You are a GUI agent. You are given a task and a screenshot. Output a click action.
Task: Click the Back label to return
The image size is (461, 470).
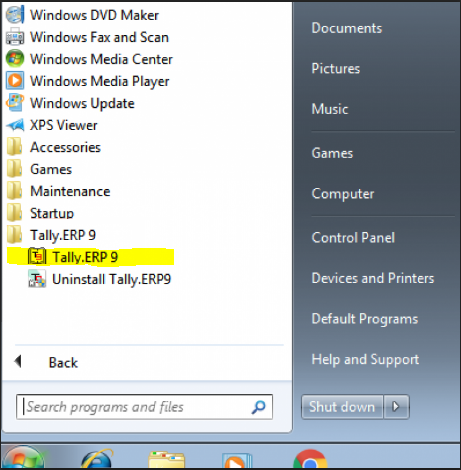[63, 363]
